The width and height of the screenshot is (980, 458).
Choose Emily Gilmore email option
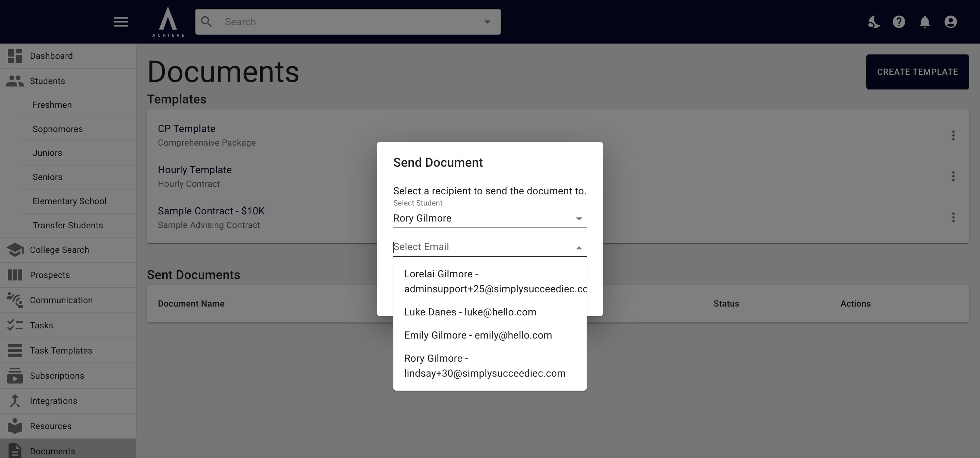click(490, 336)
